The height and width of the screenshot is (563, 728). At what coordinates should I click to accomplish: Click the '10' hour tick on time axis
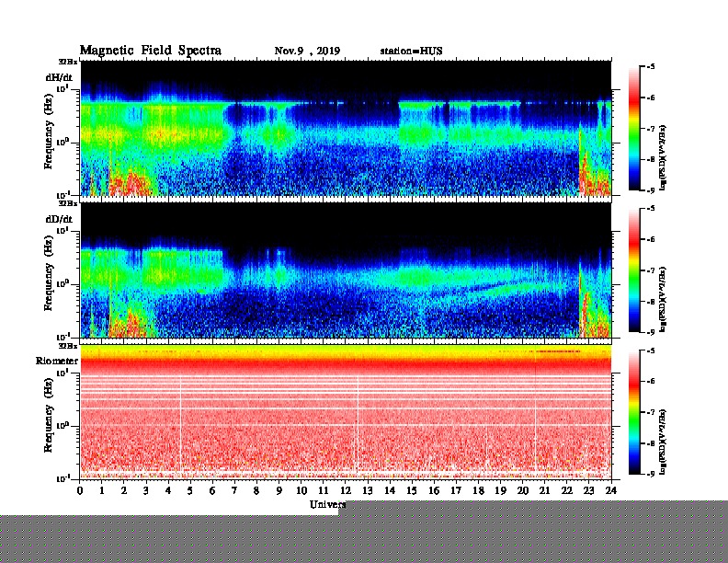pyautogui.click(x=301, y=490)
